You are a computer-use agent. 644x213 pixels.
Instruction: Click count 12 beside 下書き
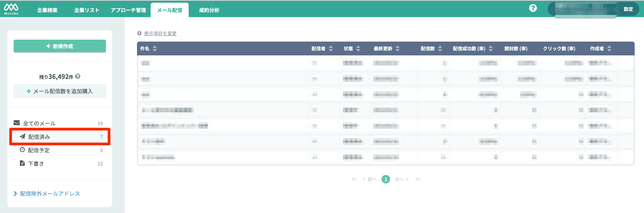[100, 164]
